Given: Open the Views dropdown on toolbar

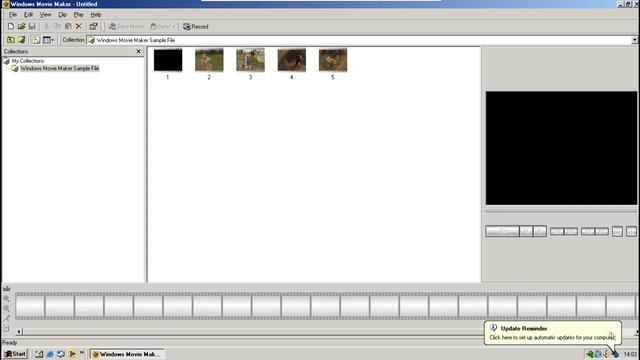Looking at the screenshot, I should click(x=48, y=40).
